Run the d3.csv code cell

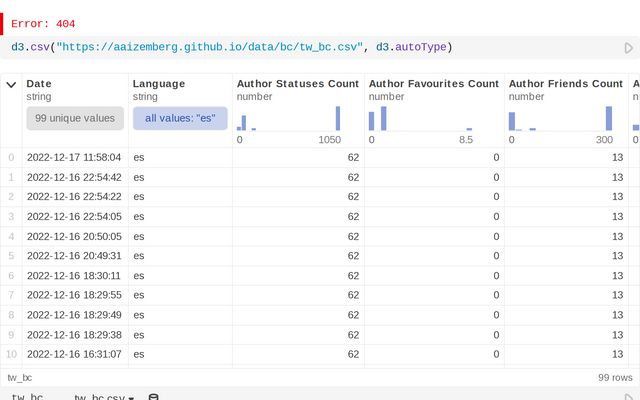[x=628, y=47]
